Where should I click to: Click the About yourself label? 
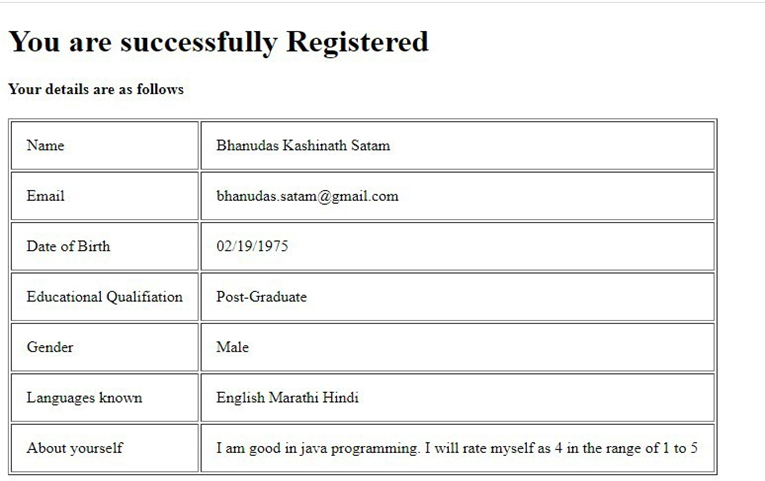click(74, 448)
